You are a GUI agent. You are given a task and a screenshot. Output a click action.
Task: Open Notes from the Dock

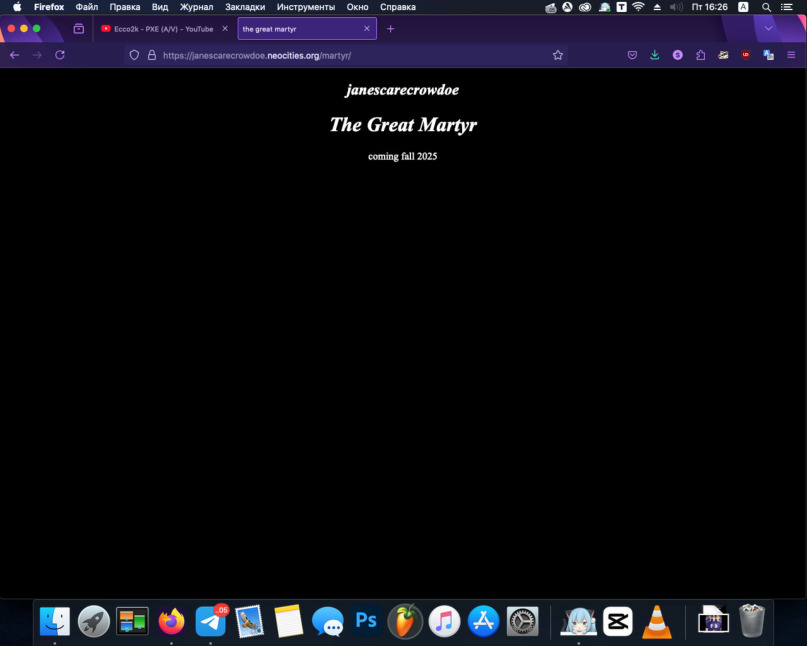(288, 621)
